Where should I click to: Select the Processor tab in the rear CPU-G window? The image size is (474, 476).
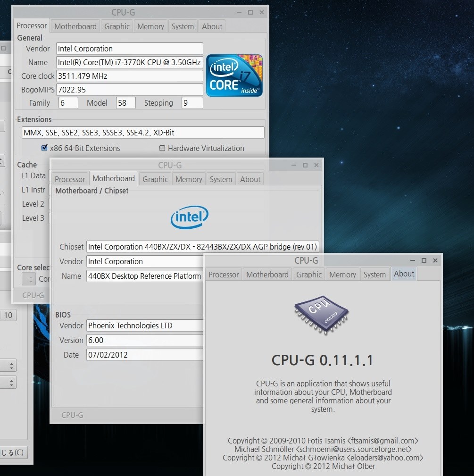32,26
